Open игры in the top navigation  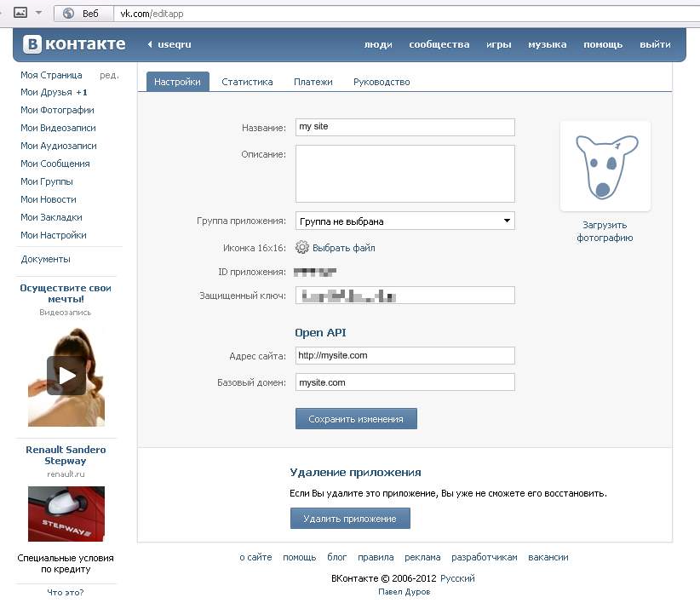499,44
